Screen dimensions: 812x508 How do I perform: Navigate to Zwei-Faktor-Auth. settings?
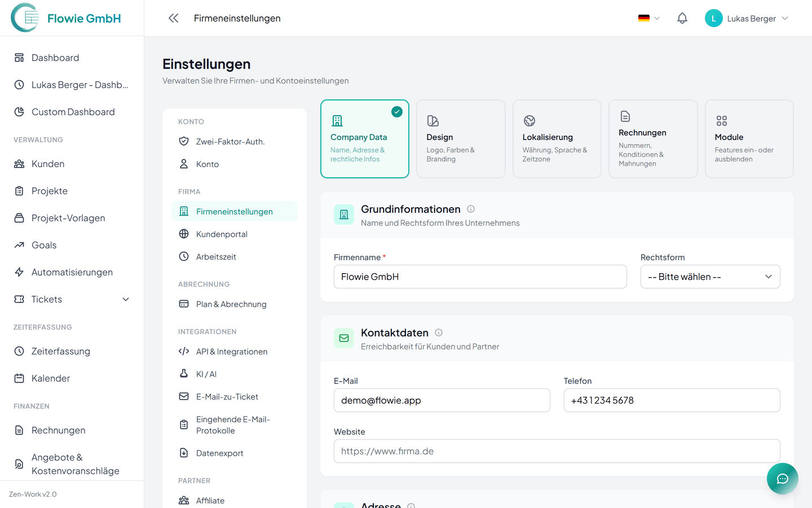(x=230, y=141)
